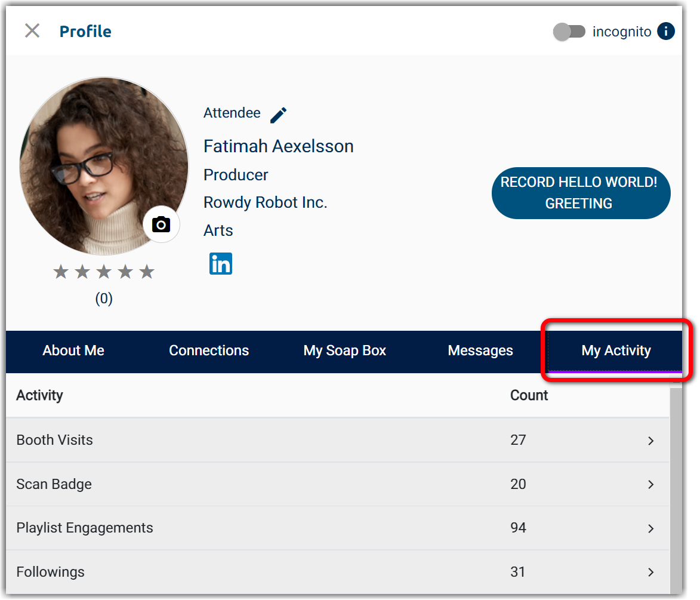Expand Playlist Engagements row chevron
The image size is (700, 600).
click(x=651, y=528)
